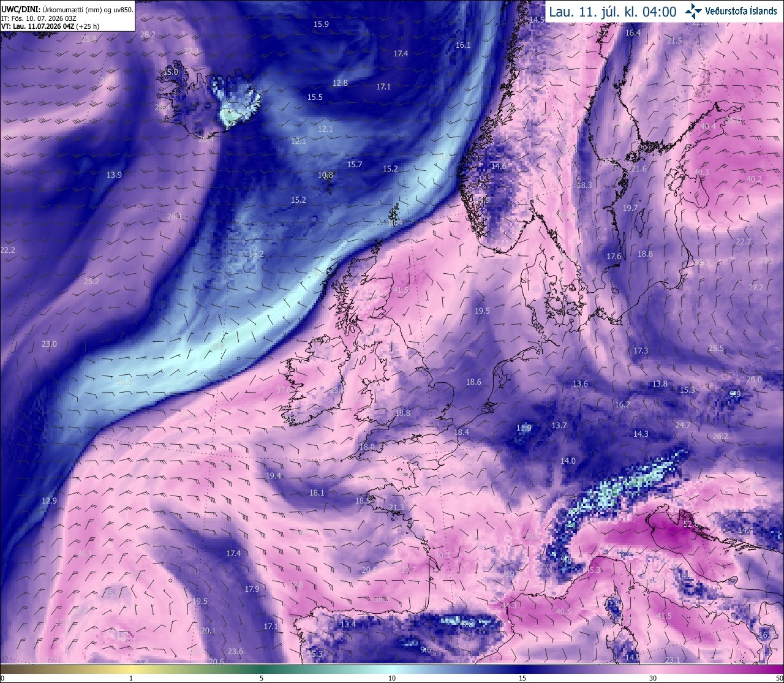This screenshot has height=683, width=784.
Task: Click the 23.0 value over the Atlantic
Action: click(x=49, y=344)
